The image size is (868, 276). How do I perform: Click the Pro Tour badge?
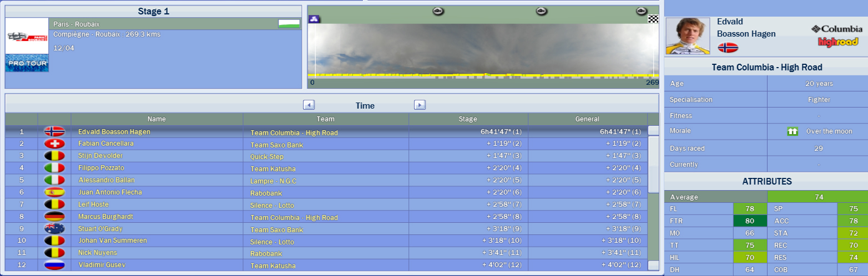click(27, 63)
